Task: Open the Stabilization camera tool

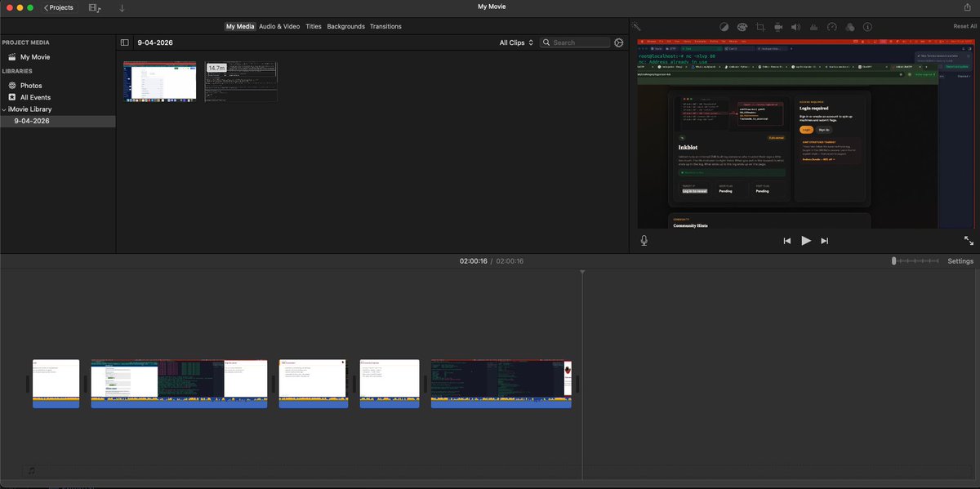Action: [778, 27]
